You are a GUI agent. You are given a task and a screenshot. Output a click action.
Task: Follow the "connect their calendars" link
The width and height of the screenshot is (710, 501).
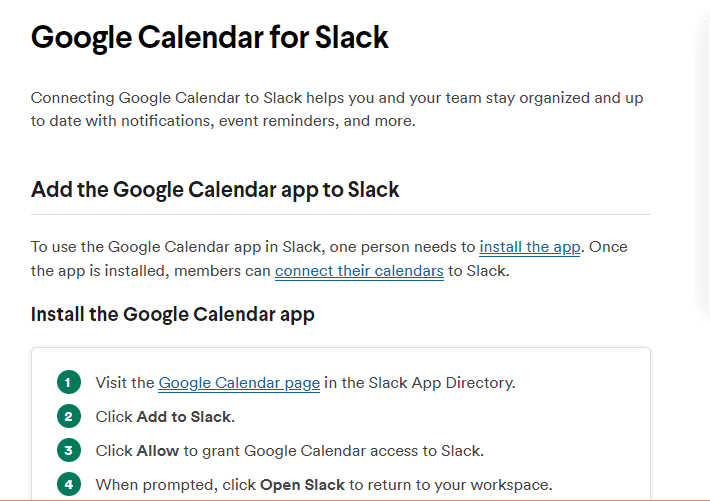(359, 271)
